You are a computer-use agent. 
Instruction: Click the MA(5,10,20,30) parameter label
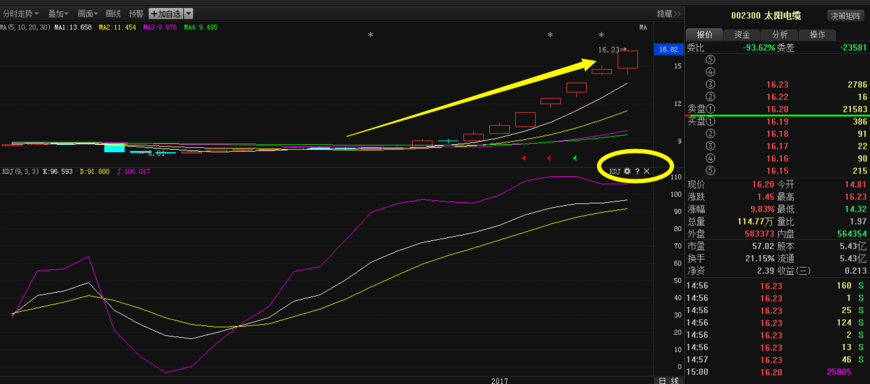coord(26,27)
